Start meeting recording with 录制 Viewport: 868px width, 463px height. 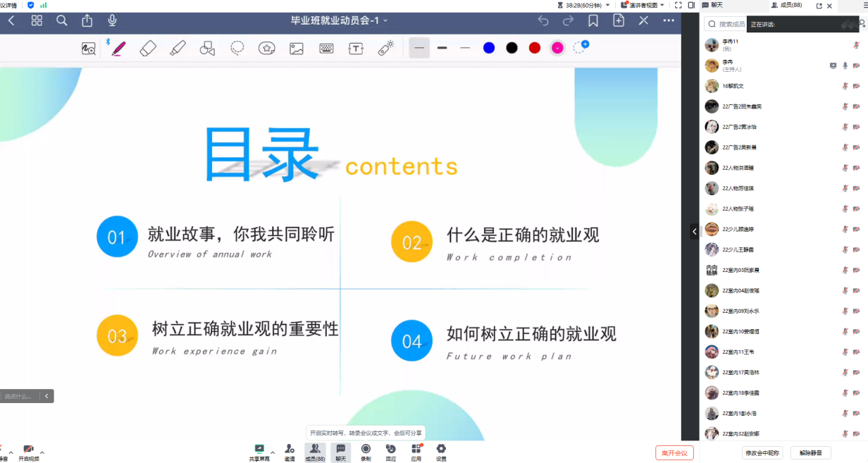366,452
